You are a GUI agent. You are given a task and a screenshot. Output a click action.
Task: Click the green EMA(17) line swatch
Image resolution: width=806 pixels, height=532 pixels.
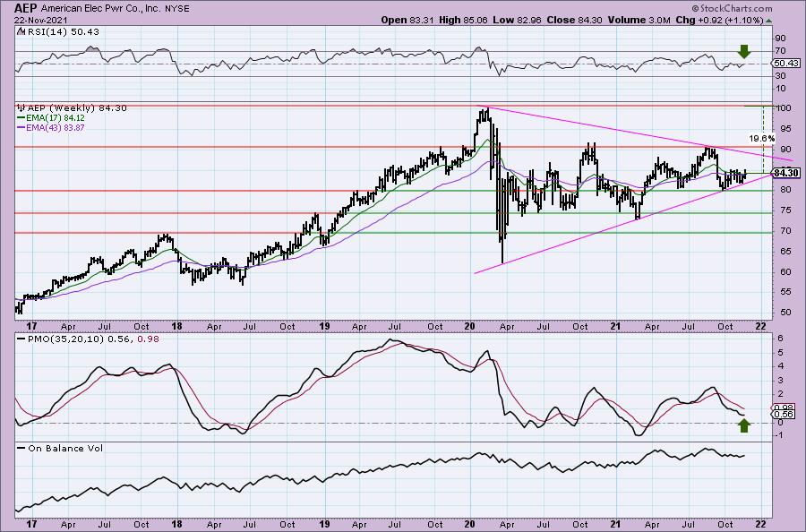(21, 117)
